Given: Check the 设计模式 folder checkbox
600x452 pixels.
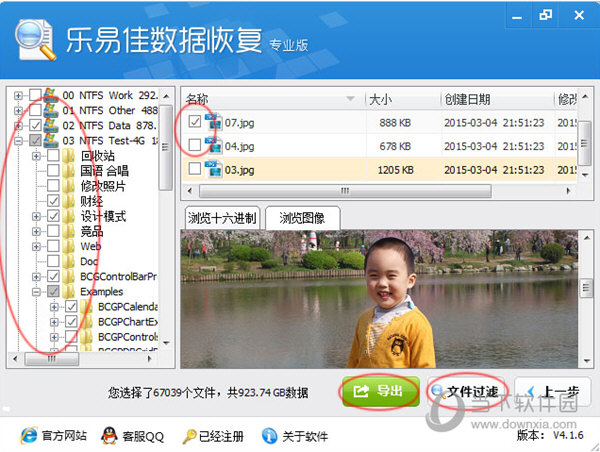Looking at the screenshot, I should click(53, 216).
